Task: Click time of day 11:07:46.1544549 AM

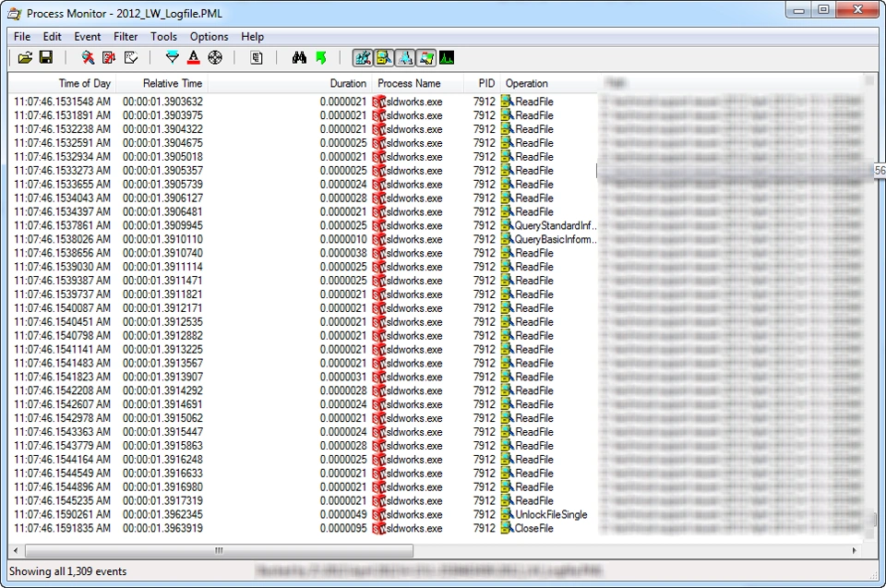Action: coord(62,474)
